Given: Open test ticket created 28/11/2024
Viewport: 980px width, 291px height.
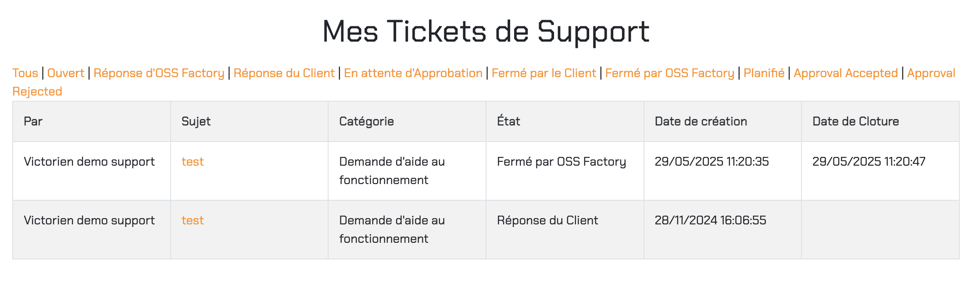Looking at the screenshot, I should coord(193,220).
